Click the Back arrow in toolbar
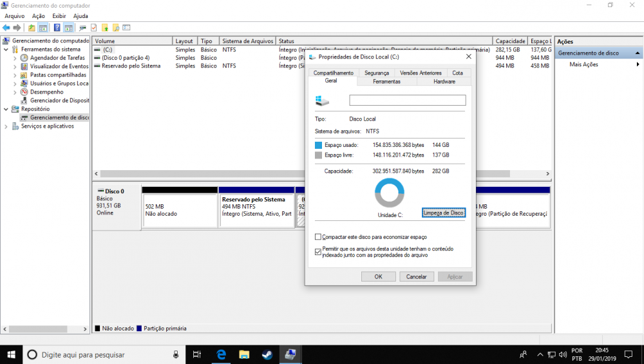The height and width of the screenshot is (364, 644). [6, 28]
